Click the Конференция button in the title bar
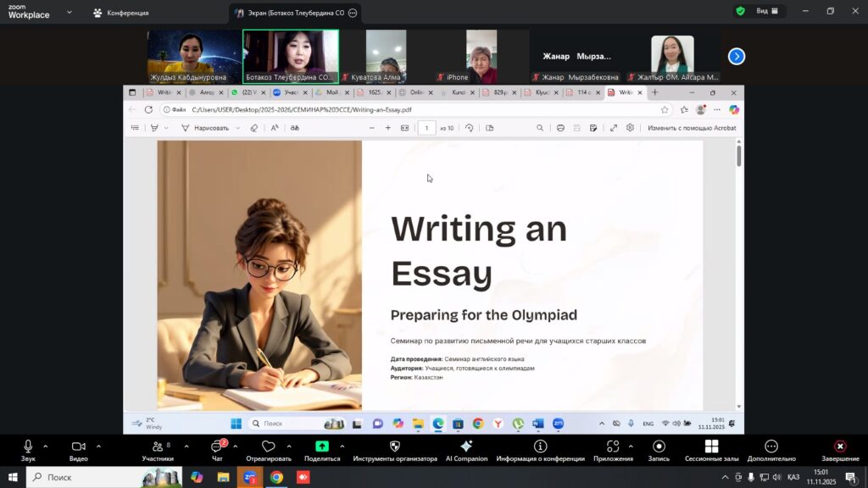 click(x=121, y=13)
